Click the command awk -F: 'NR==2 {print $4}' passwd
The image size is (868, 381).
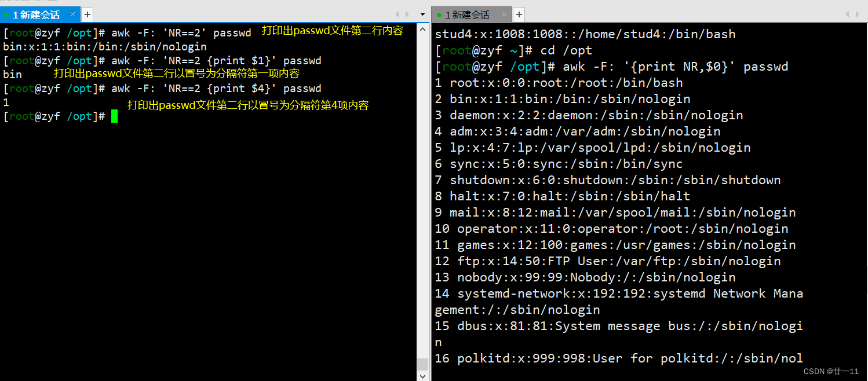coord(216,89)
